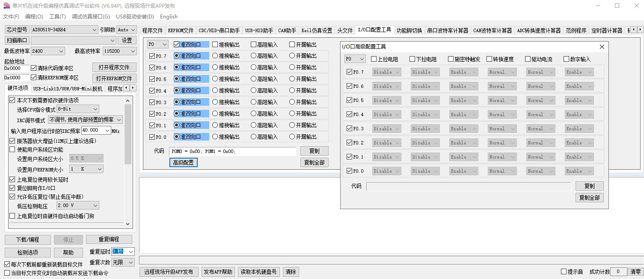Enable 使能用户系统区功能 checkbox
The image size is (644, 279).
(12, 150)
